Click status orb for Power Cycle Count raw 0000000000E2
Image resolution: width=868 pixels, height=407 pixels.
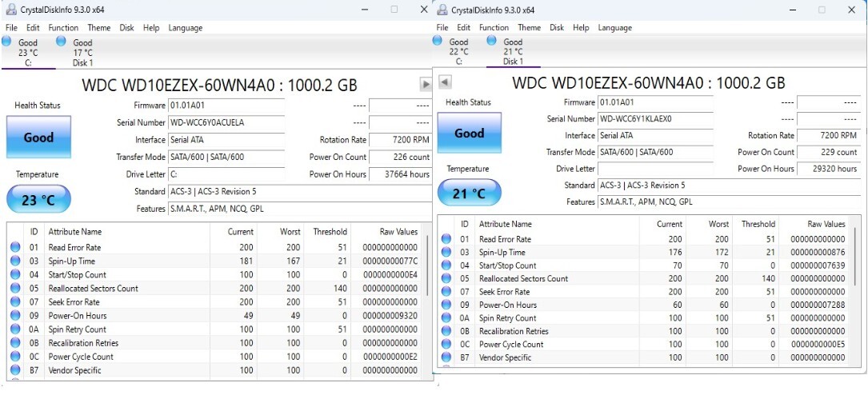[x=15, y=357]
